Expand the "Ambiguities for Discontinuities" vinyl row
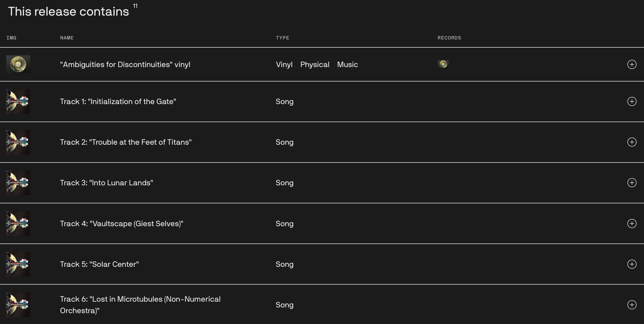The width and height of the screenshot is (644, 324). (632, 64)
